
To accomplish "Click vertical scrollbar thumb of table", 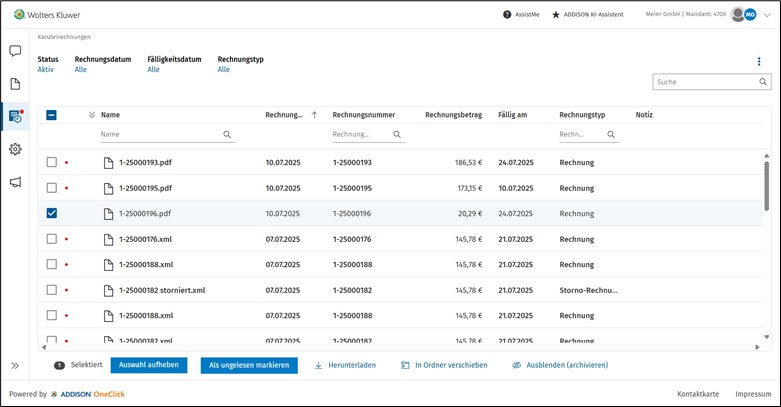I will click(767, 186).
